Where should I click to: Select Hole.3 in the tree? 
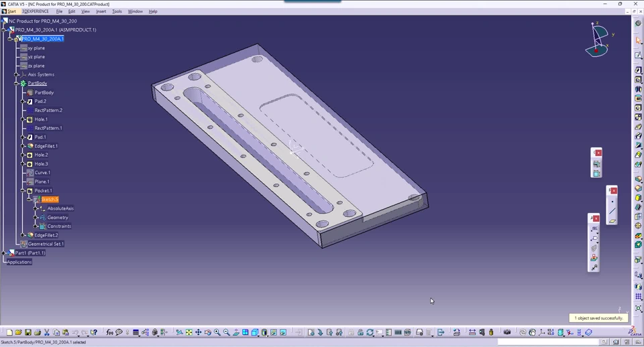pos(41,164)
